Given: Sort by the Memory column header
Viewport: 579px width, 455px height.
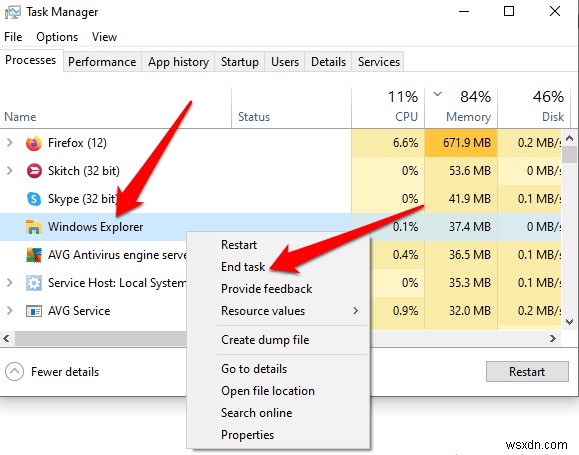Looking at the screenshot, I should [x=469, y=117].
